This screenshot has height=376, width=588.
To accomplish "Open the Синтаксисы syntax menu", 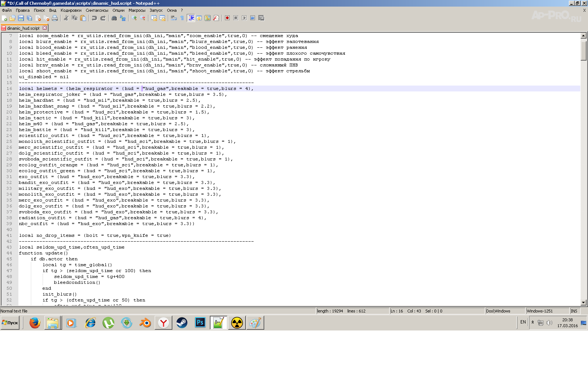I will [x=97, y=10].
